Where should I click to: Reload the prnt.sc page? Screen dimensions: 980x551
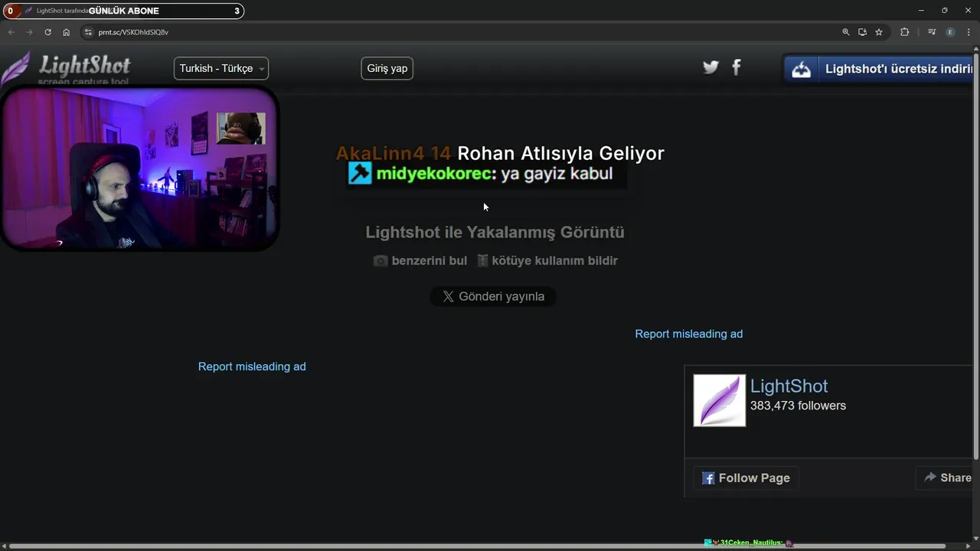pos(47,32)
